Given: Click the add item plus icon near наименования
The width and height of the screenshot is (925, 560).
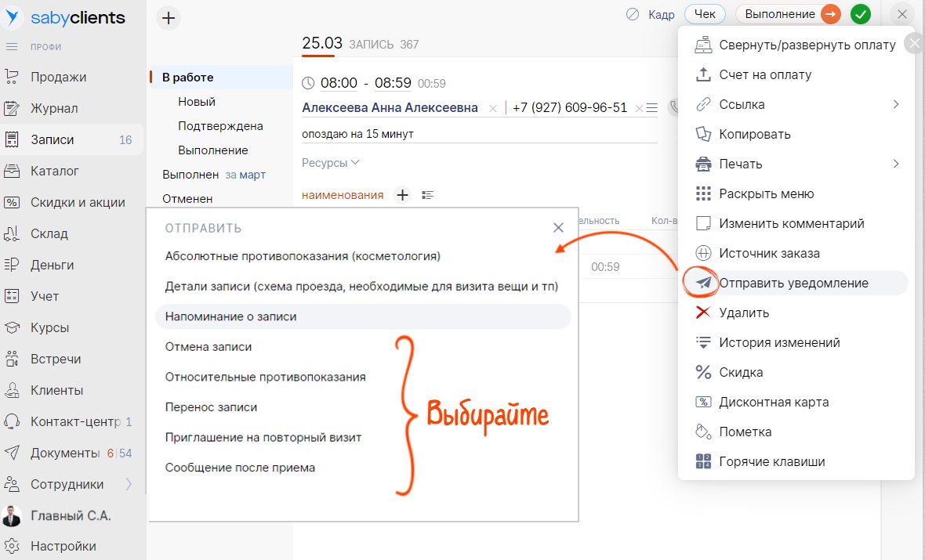Looking at the screenshot, I should pos(402,195).
